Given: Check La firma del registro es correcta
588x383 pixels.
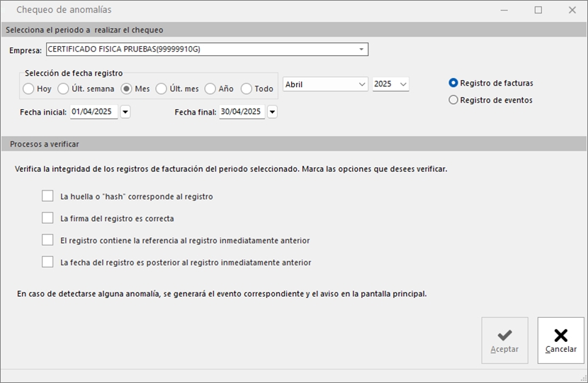Looking at the screenshot, I should point(47,218).
